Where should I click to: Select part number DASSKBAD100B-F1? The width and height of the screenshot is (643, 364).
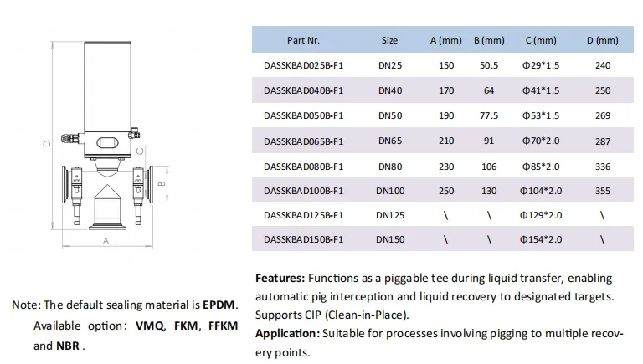(x=303, y=191)
